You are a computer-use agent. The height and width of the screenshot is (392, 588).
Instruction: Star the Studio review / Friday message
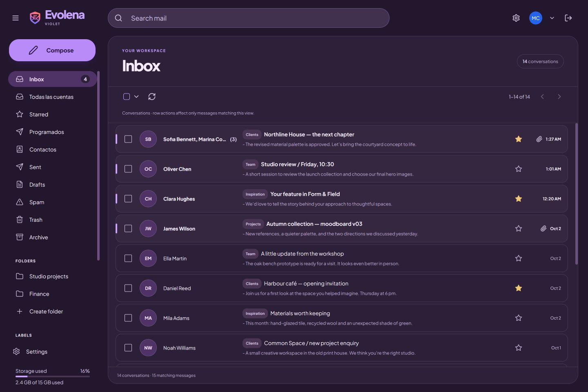click(519, 169)
